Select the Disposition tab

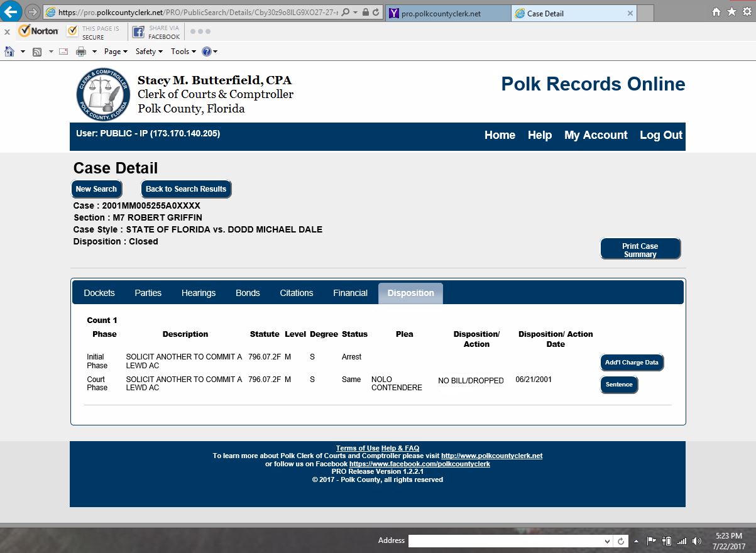click(410, 293)
